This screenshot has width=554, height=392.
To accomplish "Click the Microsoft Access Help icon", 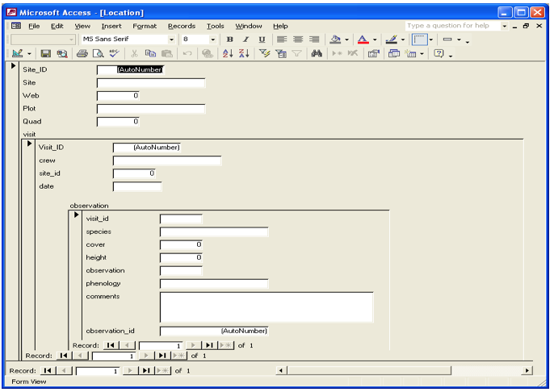I will click(x=439, y=53).
